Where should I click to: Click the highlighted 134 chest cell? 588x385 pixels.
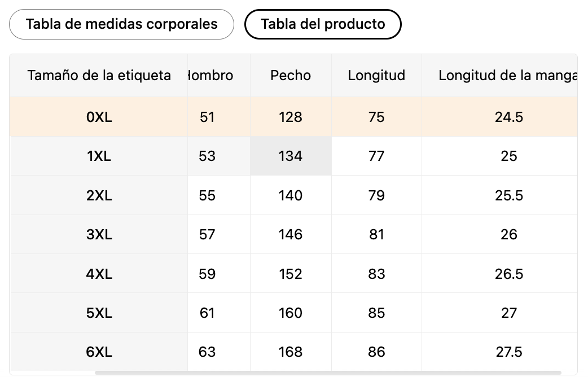(x=291, y=156)
